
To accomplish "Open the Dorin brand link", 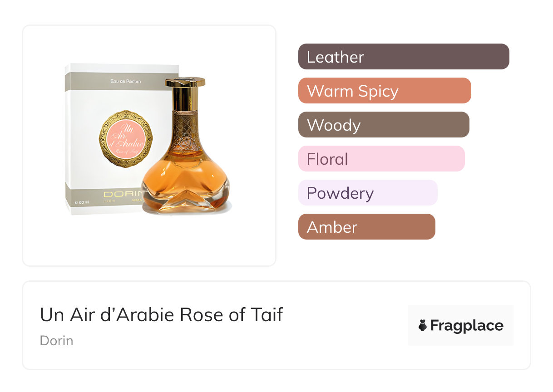I will 56,341.
